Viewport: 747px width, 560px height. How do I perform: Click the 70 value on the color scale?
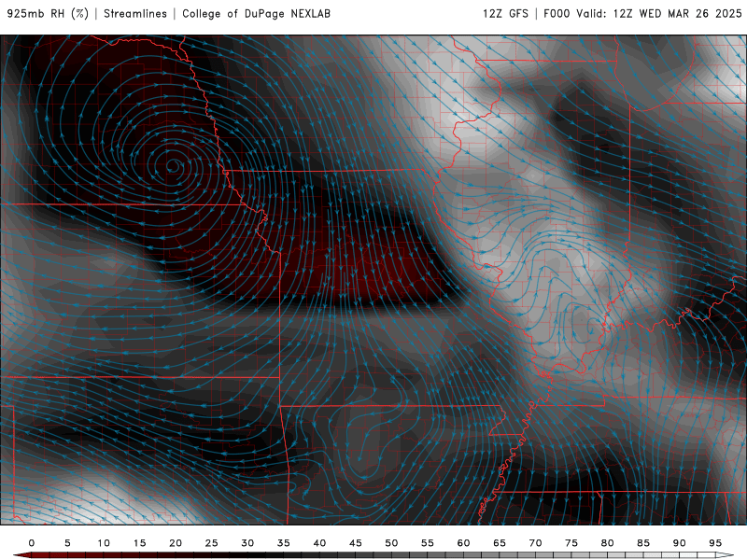coord(535,543)
